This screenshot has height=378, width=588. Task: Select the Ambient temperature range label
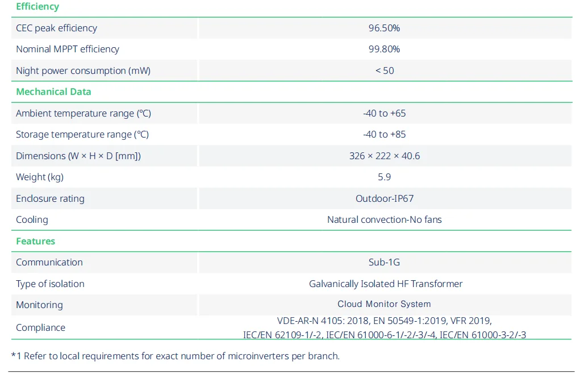84,113
